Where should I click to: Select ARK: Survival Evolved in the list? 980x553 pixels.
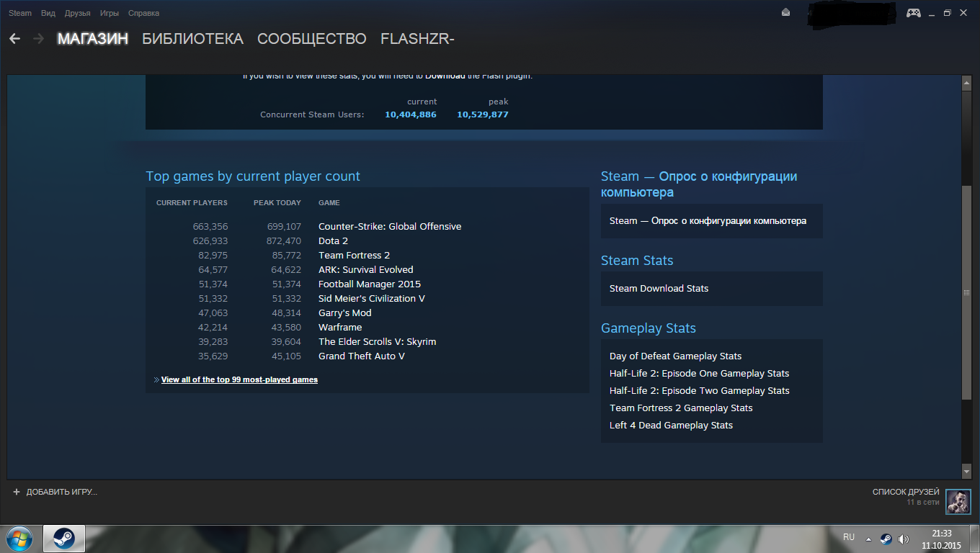point(366,270)
